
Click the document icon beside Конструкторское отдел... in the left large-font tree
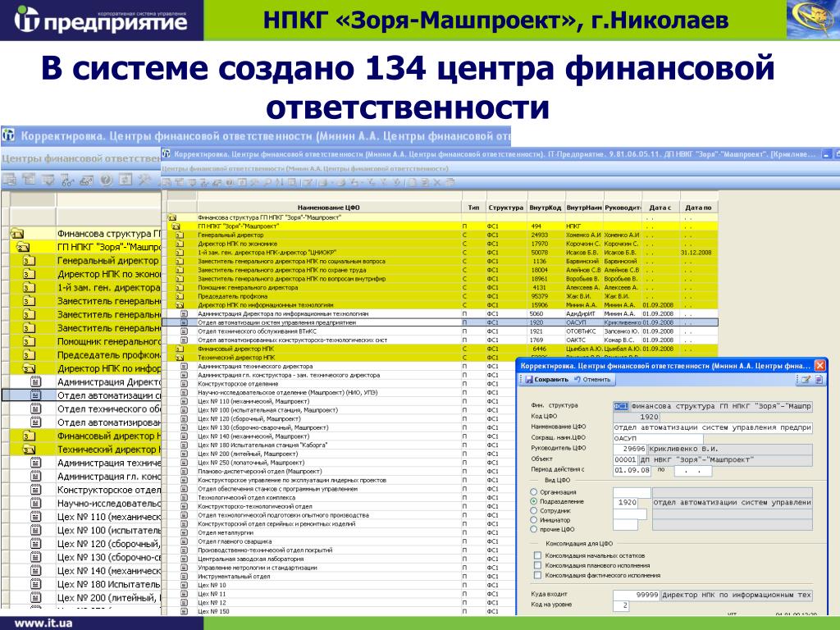[35, 490]
